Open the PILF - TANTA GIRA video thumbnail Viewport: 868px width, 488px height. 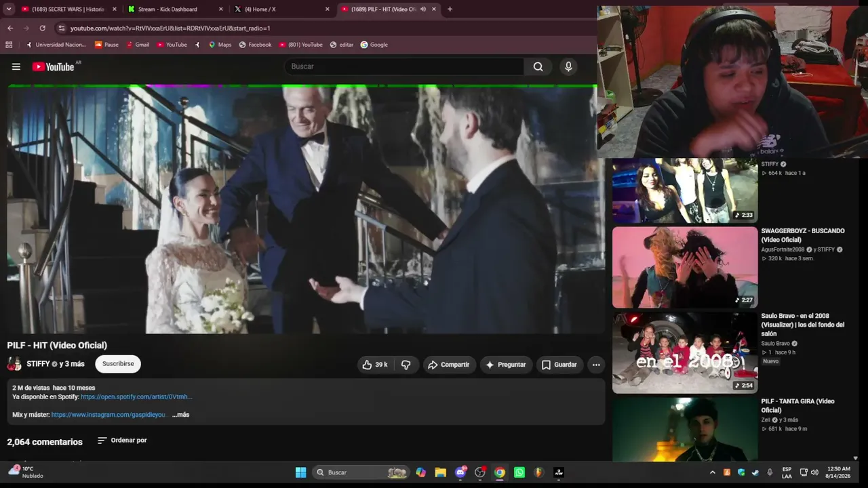click(685, 430)
